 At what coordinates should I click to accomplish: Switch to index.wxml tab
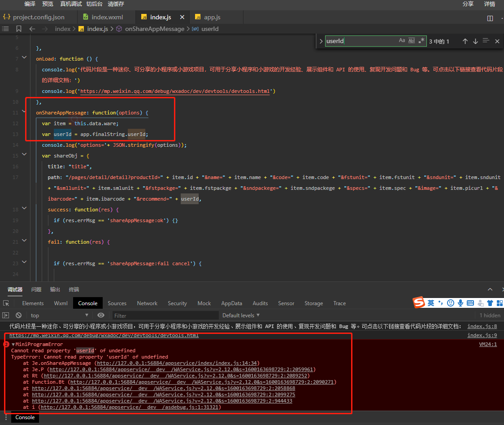[103, 17]
